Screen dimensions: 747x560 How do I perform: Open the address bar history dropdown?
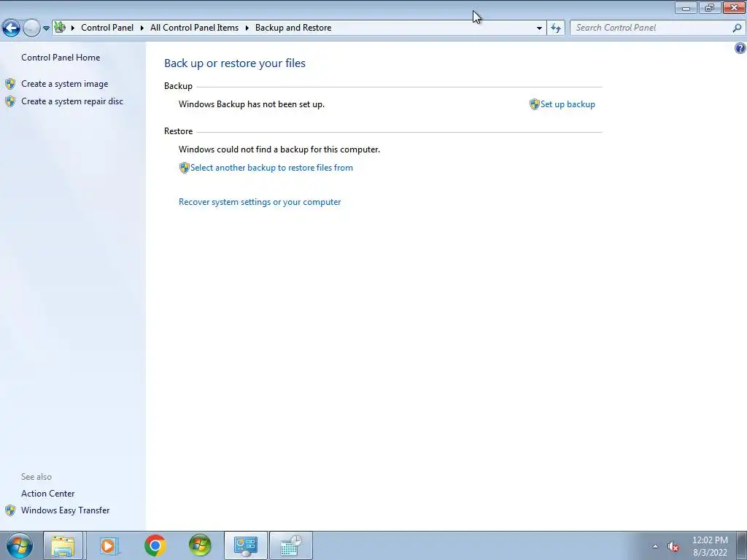[539, 28]
